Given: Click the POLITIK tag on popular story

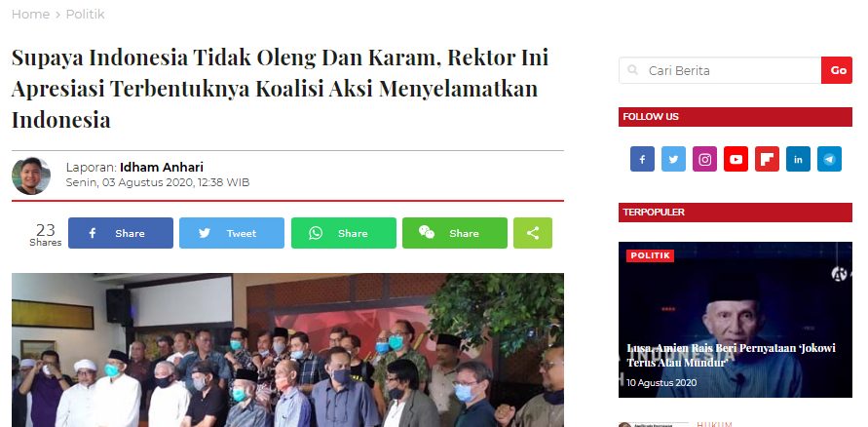Looking at the screenshot, I should click(650, 255).
